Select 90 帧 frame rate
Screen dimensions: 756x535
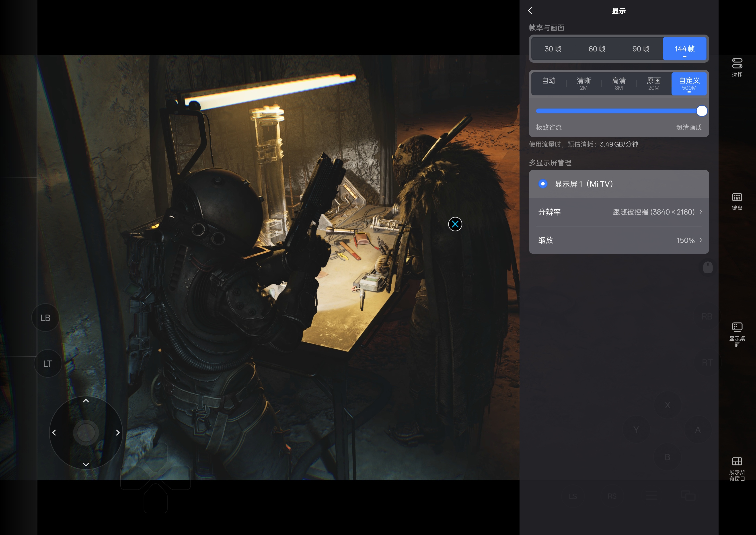(x=640, y=49)
